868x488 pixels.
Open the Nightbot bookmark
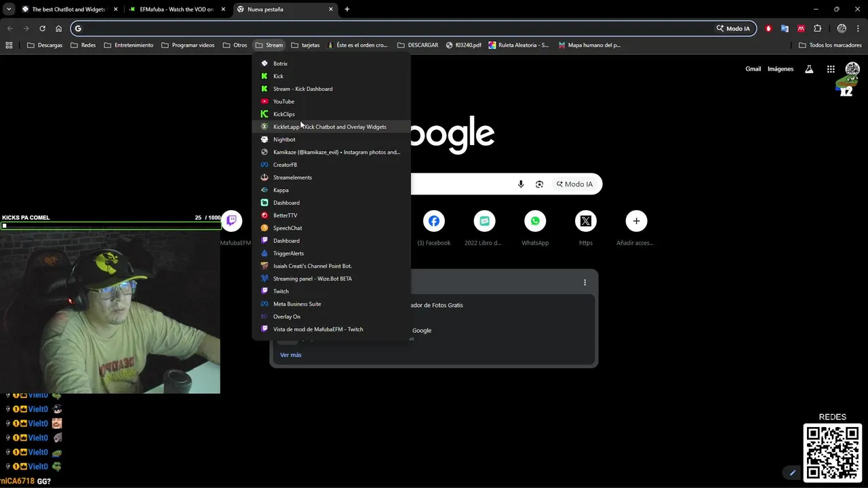point(331,140)
